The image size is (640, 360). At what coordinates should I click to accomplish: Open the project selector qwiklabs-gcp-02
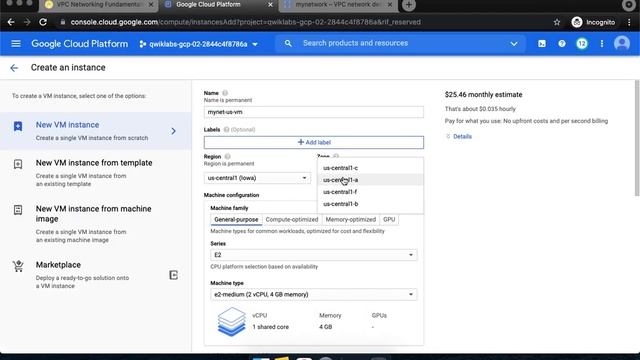pos(198,44)
